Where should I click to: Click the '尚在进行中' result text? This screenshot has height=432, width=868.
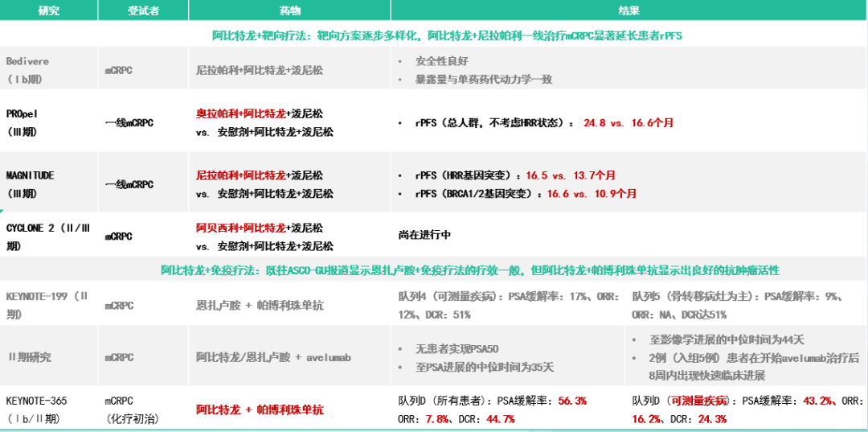coord(424,236)
